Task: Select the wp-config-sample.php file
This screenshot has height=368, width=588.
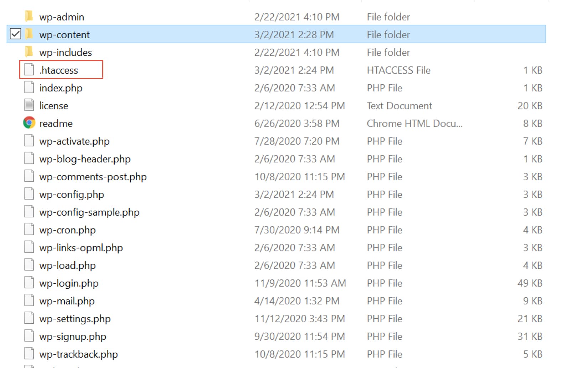Action: point(89,212)
